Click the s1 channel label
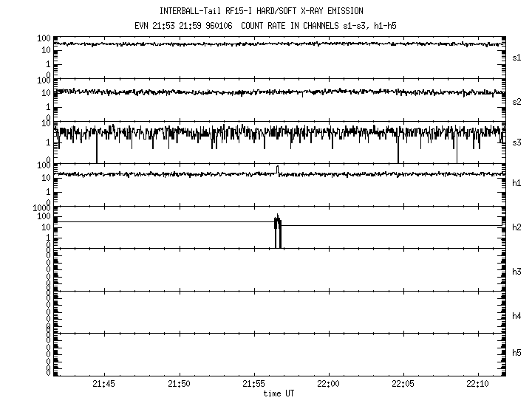 [517, 57]
